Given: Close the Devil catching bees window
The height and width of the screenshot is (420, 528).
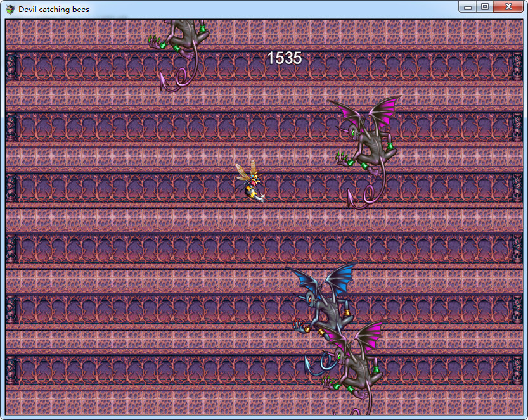Looking at the screenshot, I should (509, 7).
